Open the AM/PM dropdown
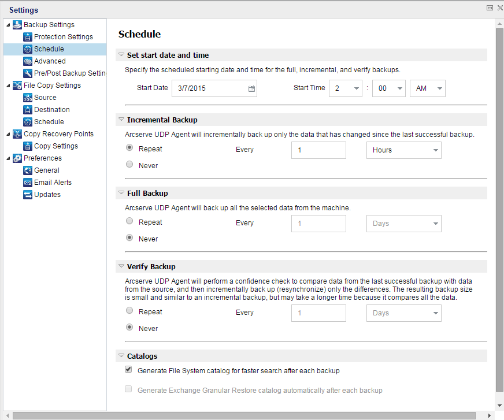 427,88
